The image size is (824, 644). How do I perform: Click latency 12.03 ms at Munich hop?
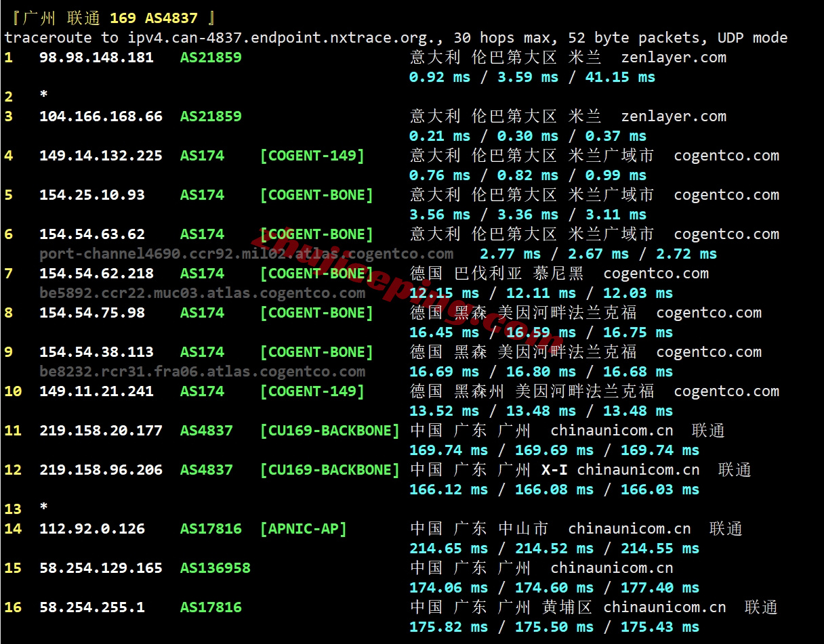(x=638, y=293)
